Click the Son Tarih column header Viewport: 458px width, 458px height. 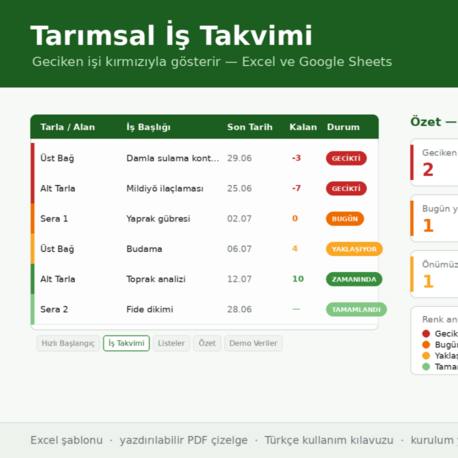[250, 127]
